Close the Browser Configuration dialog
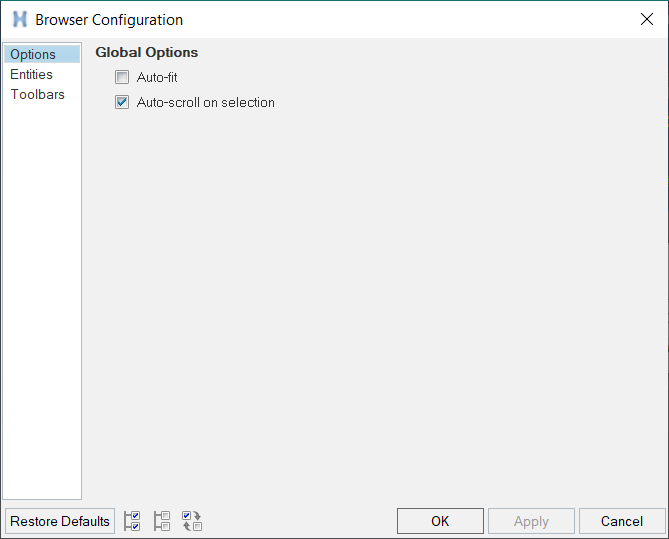This screenshot has width=669, height=539. [x=646, y=19]
